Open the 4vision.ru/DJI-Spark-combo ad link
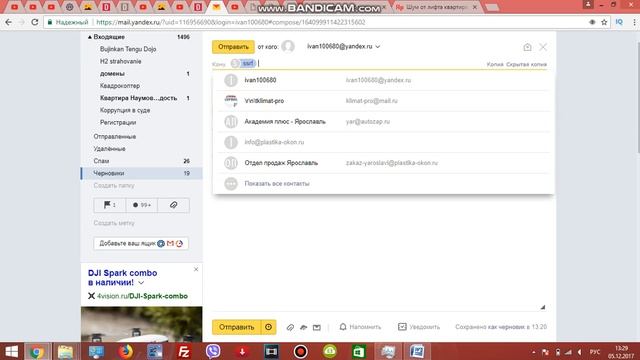 142,296
